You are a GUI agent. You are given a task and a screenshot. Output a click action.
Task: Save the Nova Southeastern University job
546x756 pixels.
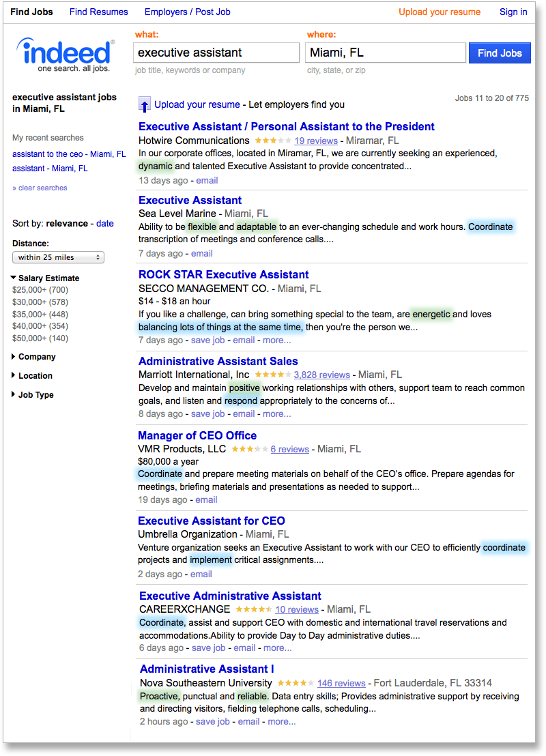(x=213, y=722)
